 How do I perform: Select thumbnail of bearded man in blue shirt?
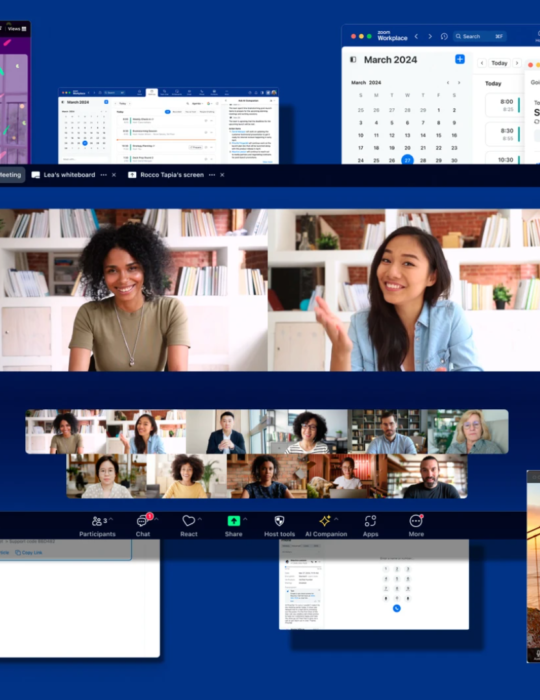tap(387, 432)
